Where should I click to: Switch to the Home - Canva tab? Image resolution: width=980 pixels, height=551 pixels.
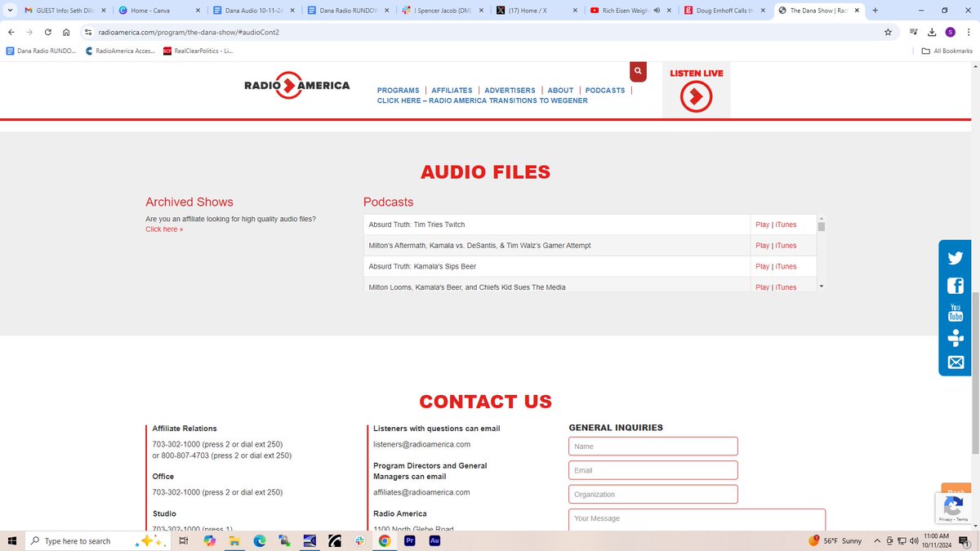[158, 11]
